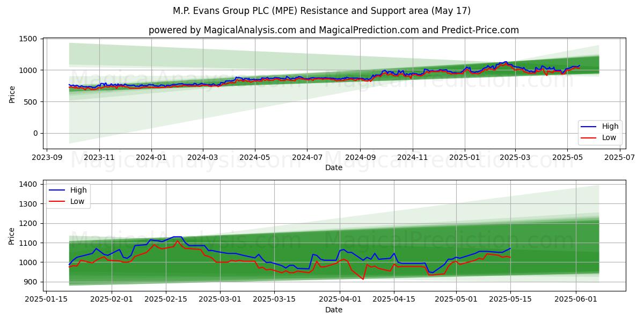
Task: Click the '2024-07' tick label
Action: 307,157
